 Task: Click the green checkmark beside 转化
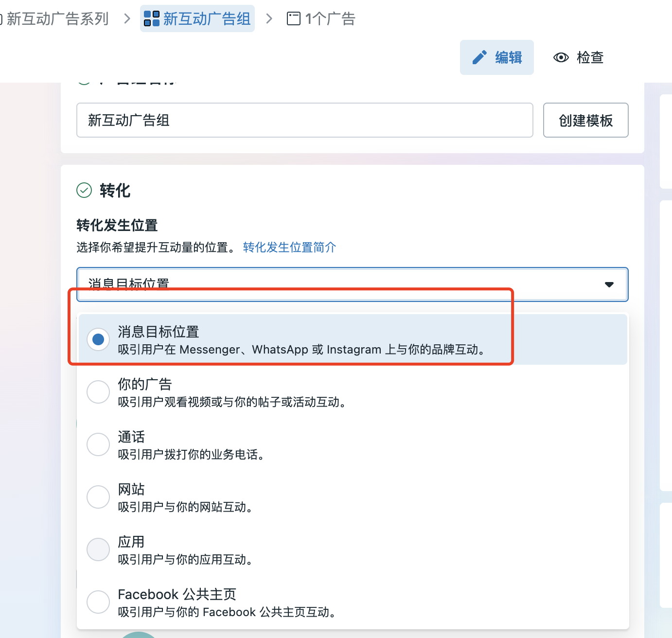tap(84, 191)
